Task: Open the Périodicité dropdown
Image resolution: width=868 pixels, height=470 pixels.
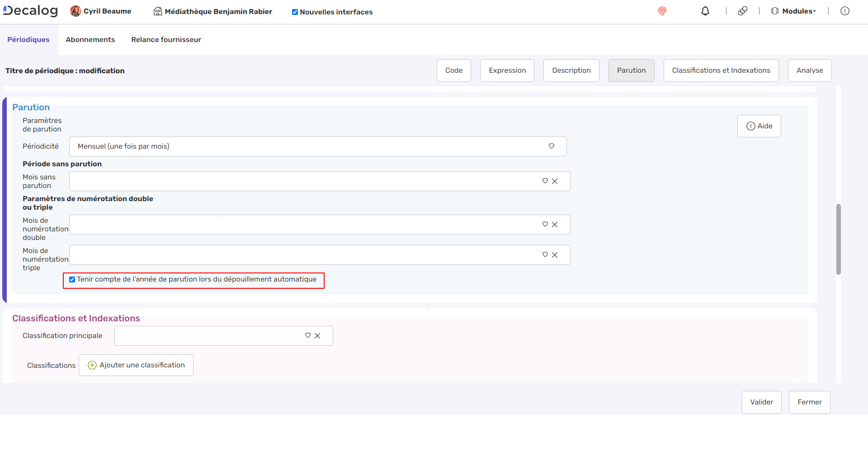Action: (x=317, y=146)
